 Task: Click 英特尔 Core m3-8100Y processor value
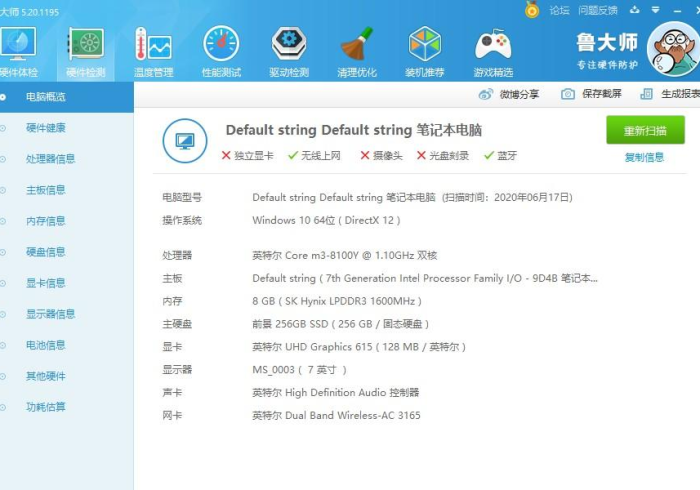coord(345,255)
